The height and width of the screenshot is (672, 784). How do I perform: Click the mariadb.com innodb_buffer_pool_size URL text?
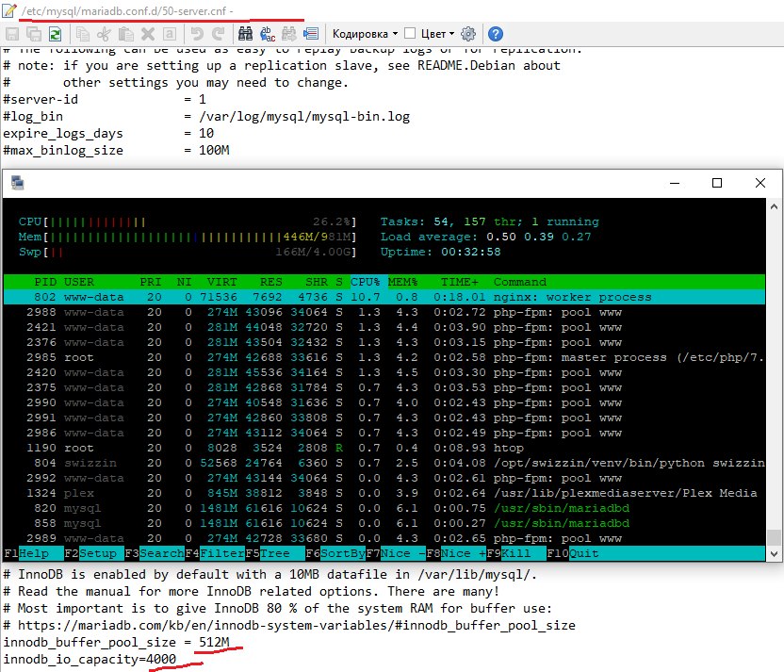point(297,626)
